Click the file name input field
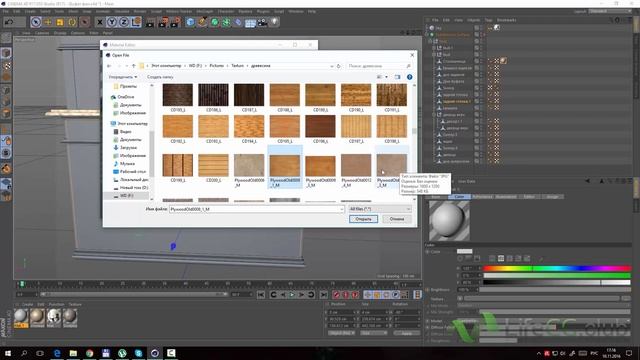 [x=257, y=209]
